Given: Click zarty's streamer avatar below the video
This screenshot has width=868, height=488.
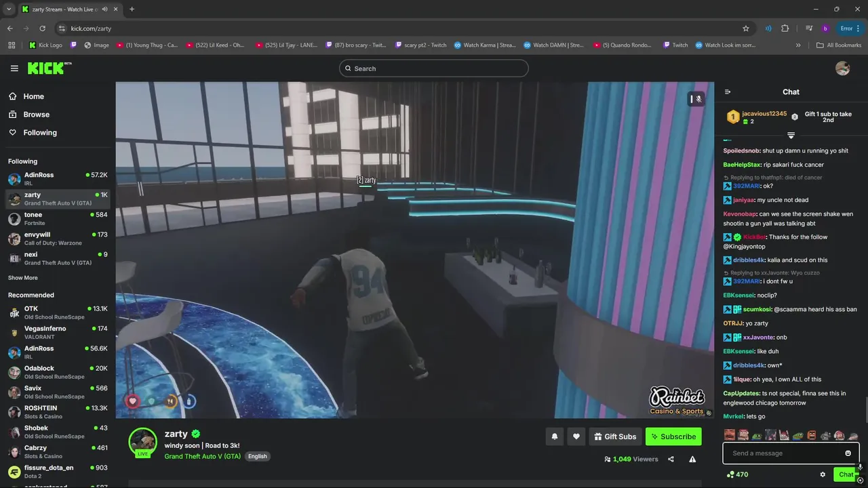Looking at the screenshot, I should [143, 443].
